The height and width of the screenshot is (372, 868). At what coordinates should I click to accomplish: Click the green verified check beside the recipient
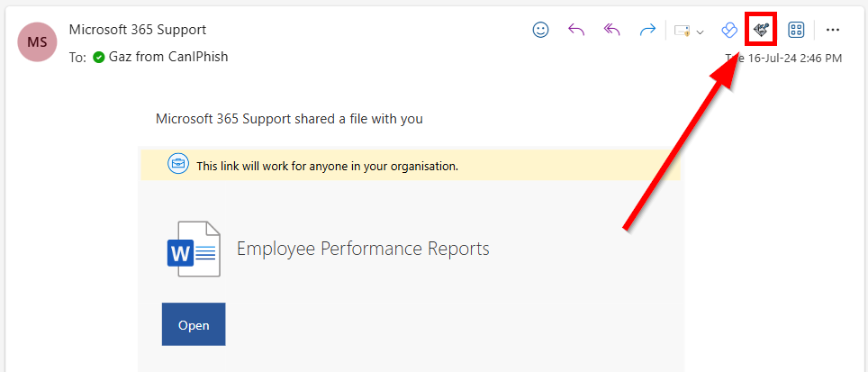[98, 57]
